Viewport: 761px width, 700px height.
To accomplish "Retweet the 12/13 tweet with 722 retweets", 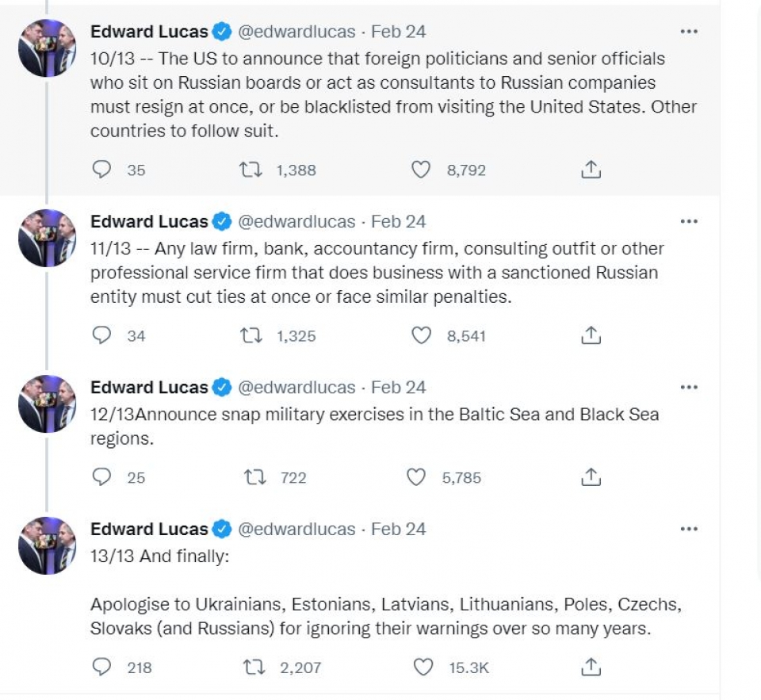I will click(254, 477).
